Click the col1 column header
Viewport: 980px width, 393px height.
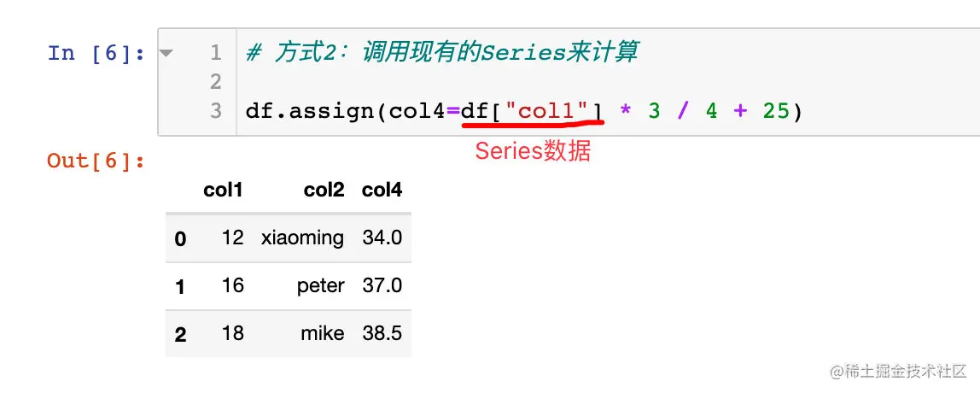223,191
